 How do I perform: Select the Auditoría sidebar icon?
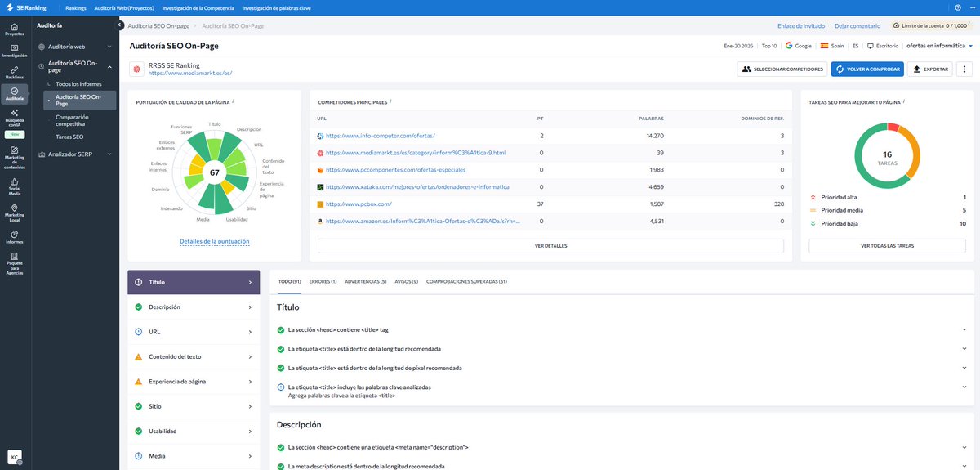tap(15, 93)
